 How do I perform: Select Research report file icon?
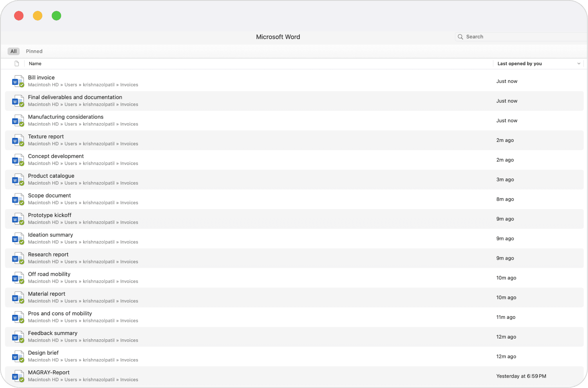coord(18,259)
